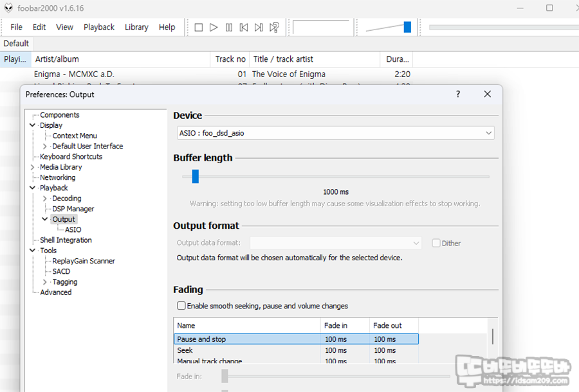Expand the Decoding tree node
This screenshot has width=579, height=392.
44,199
